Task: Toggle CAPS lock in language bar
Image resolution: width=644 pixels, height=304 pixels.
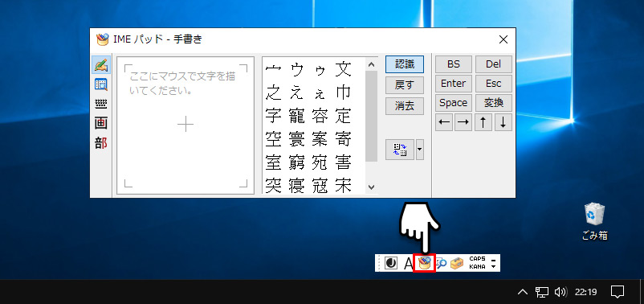Action: click(x=477, y=259)
